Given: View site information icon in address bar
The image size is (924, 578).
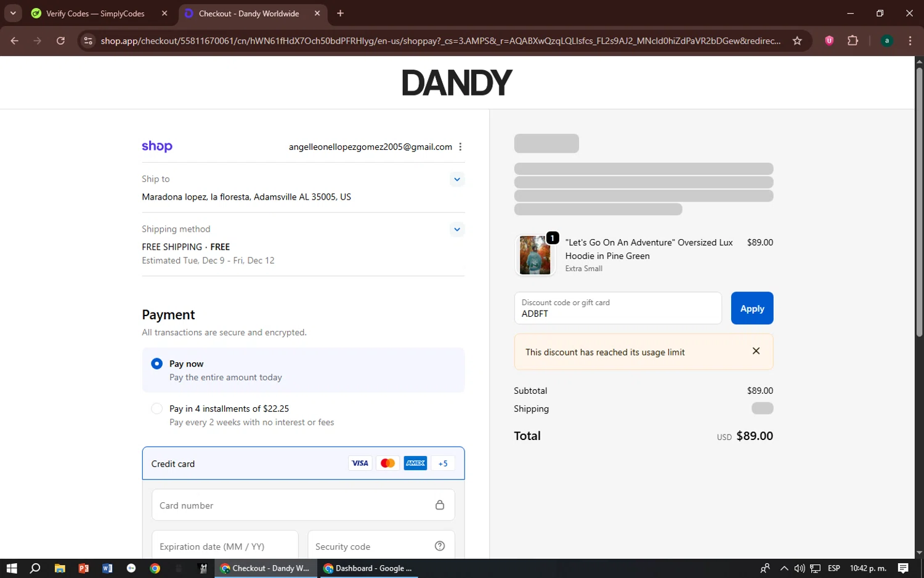Looking at the screenshot, I should 88,41.
